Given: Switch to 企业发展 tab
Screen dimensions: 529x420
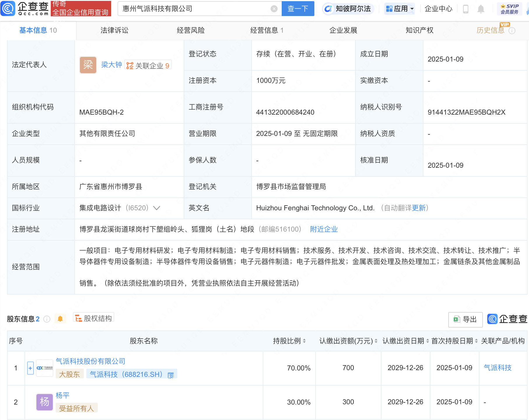Looking at the screenshot, I should pos(343,30).
